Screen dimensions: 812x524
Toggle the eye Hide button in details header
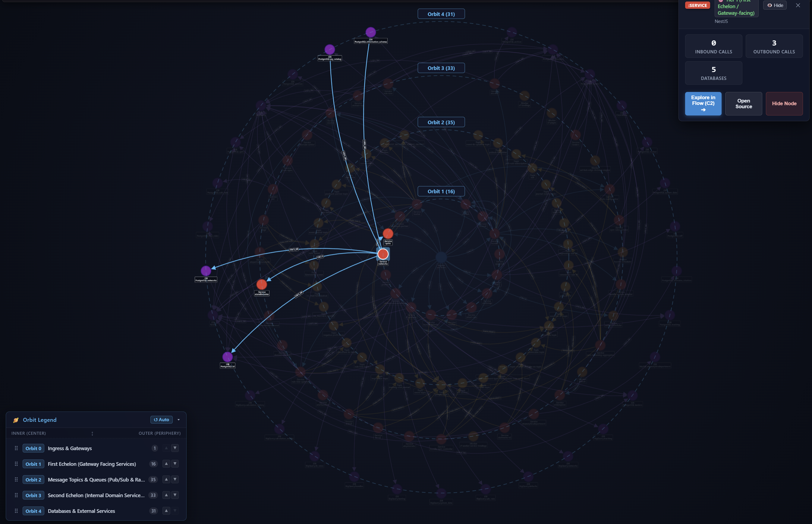(x=775, y=5)
